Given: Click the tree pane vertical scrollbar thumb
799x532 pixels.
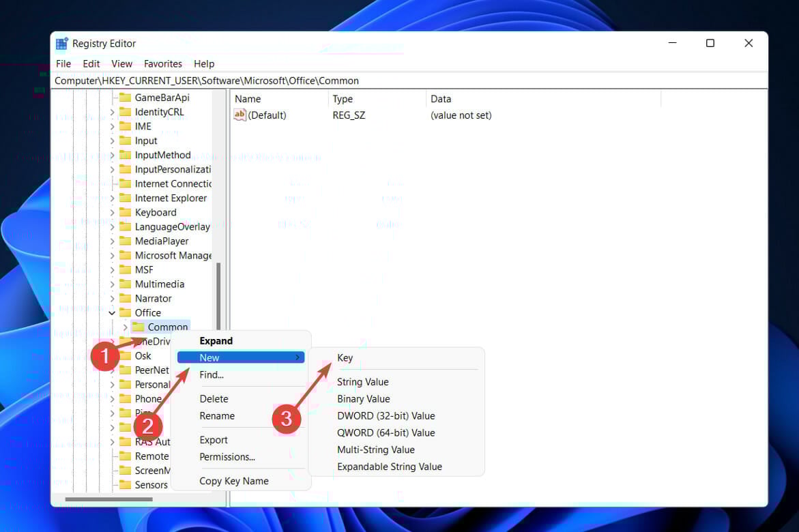Looking at the screenshot, I should [218, 295].
